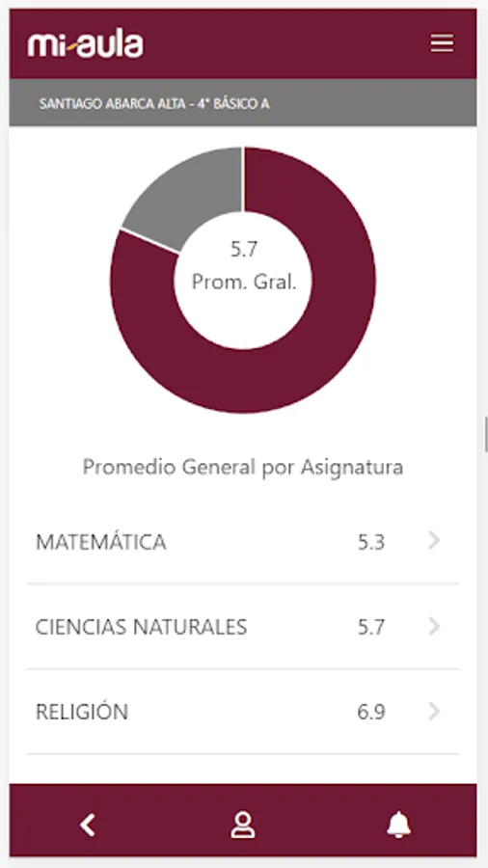This screenshot has height=868, width=488.
Task: Open the hamburger menu icon
Action: pyautogui.click(x=442, y=43)
